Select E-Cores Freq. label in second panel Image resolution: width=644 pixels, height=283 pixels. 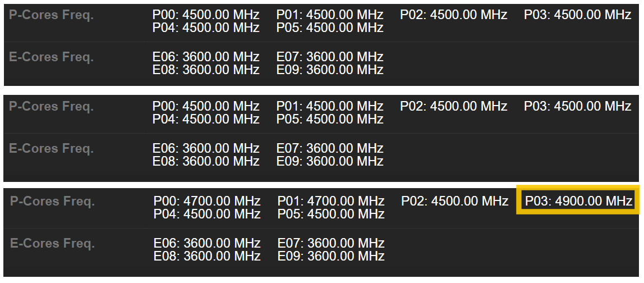coord(51,149)
